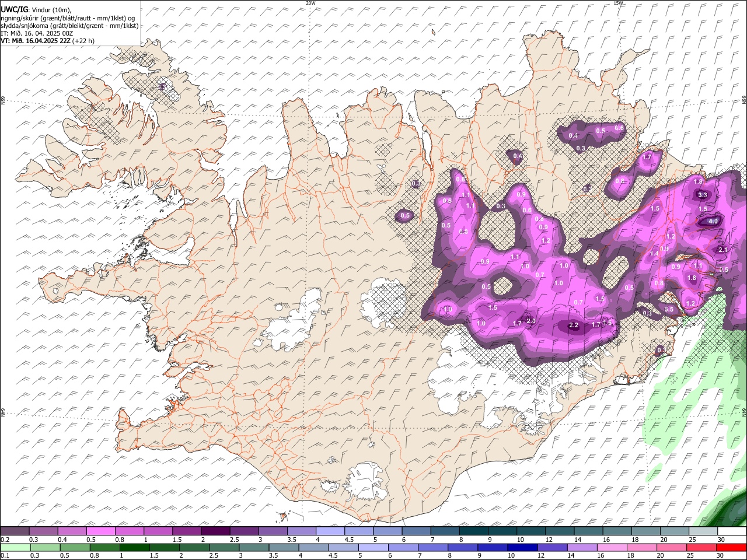747x560 pixels.
Task: Click the 0.2 label on the snow scale
Action: tap(5, 540)
